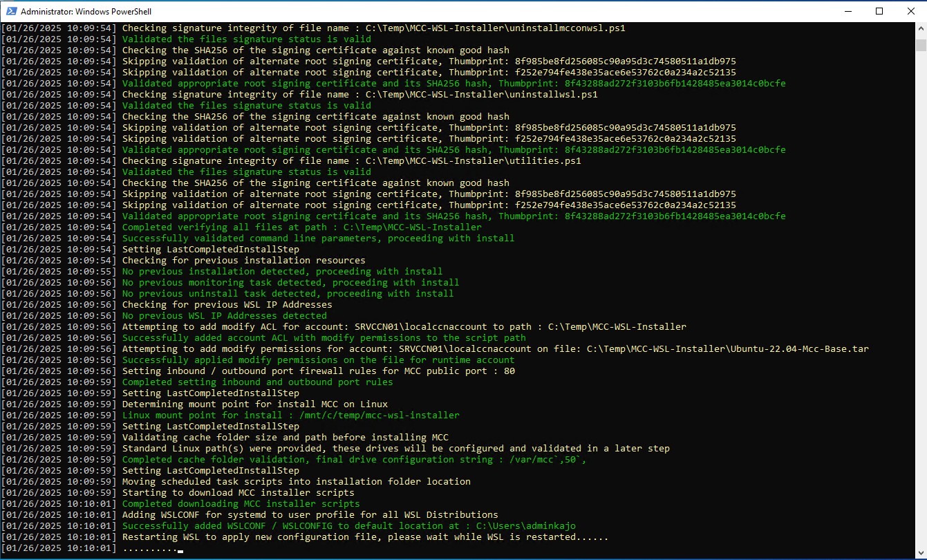
Task: Click 'Moving scheduled task scripts' line
Action: point(236,482)
